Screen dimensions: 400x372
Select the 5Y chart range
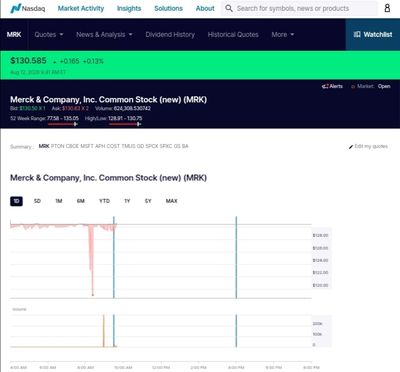pos(148,201)
